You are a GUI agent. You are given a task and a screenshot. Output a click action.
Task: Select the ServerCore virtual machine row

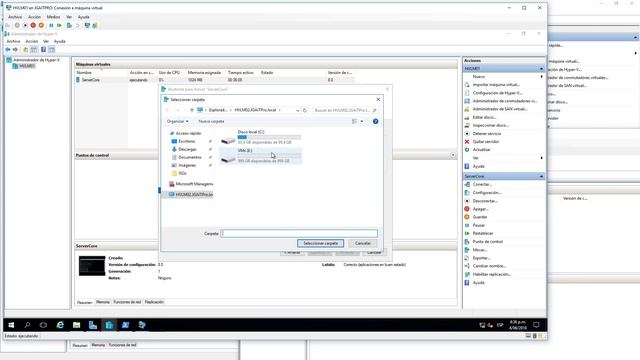coord(214,80)
